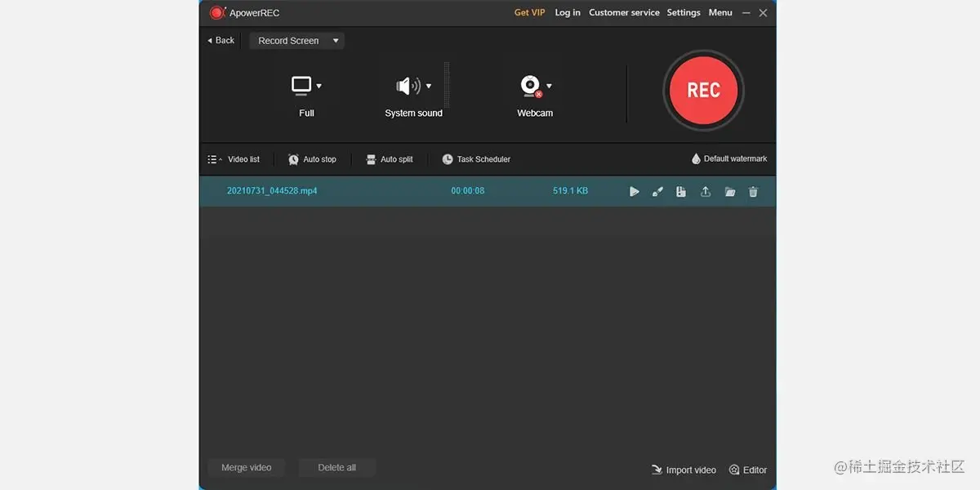Delete 20210731_044528.mp4 with the trash icon
Screen dimensions: 980x490
coord(754,192)
